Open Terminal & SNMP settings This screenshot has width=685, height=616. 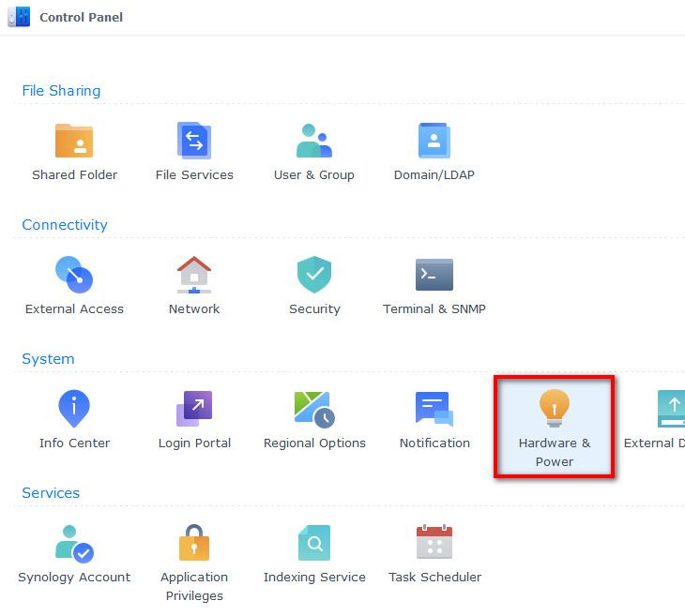tap(434, 286)
